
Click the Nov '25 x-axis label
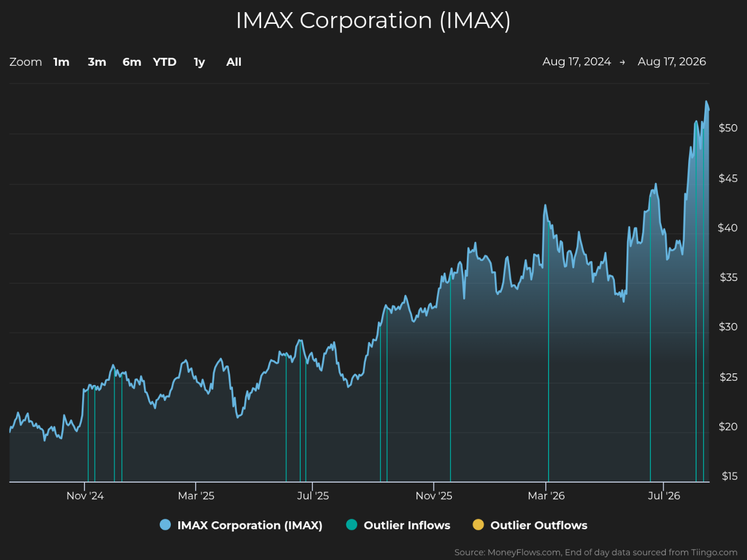coord(434,496)
